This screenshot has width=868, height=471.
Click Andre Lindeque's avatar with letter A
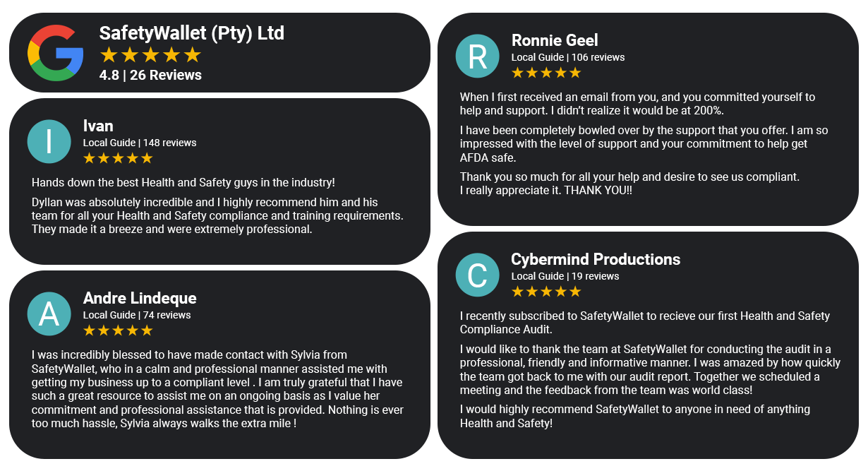49,314
